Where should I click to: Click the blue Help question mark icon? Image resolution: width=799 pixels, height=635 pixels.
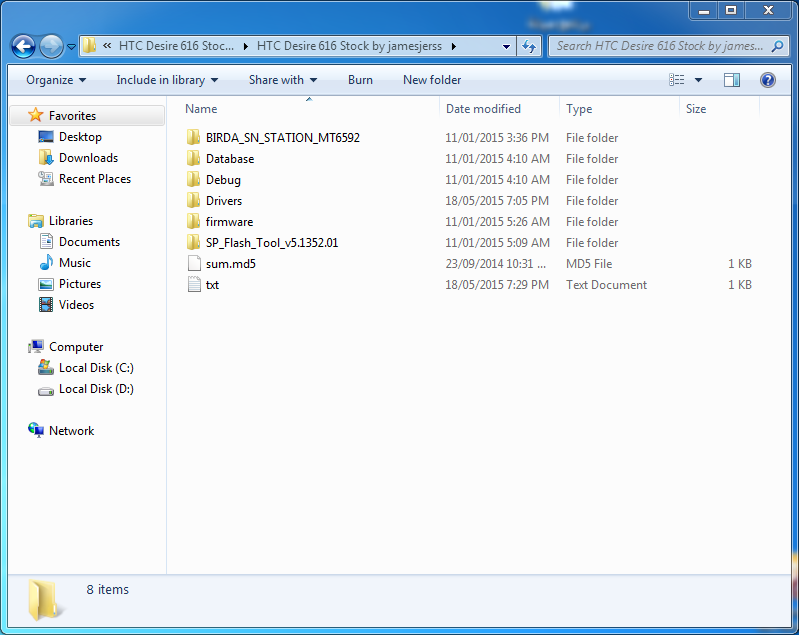click(x=768, y=80)
